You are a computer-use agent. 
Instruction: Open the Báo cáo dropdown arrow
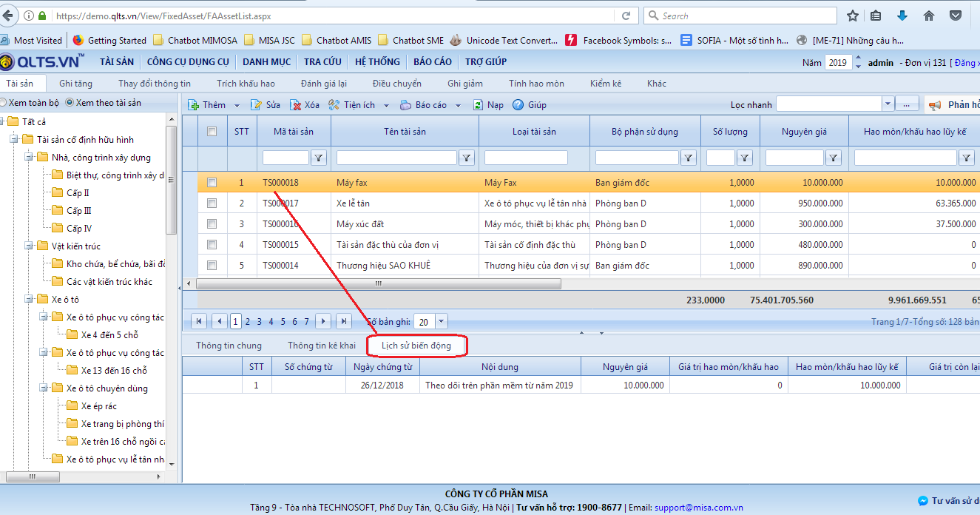458,106
